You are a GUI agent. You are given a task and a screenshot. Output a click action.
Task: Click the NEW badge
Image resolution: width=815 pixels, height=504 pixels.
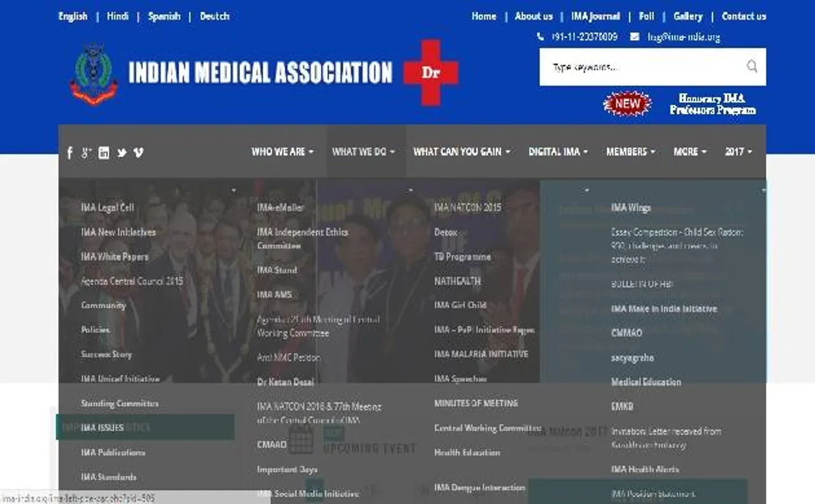(627, 104)
